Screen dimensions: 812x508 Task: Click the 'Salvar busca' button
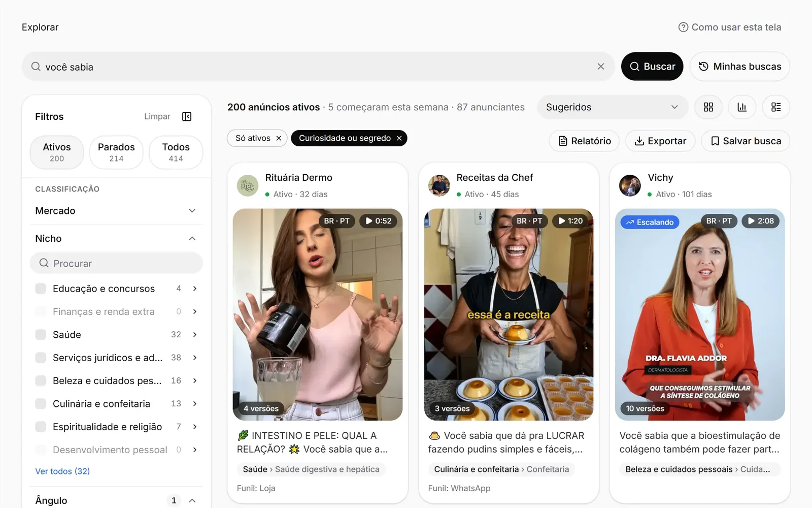coord(746,141)
